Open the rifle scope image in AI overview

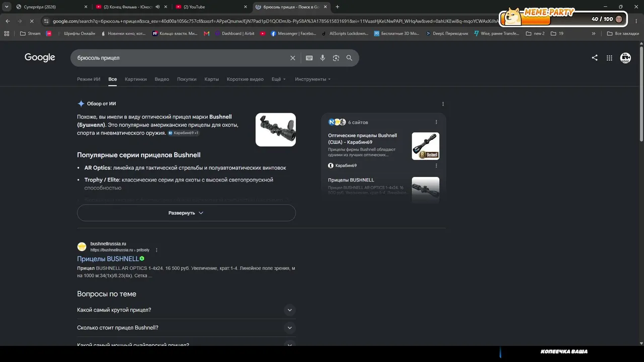point(276,130)
